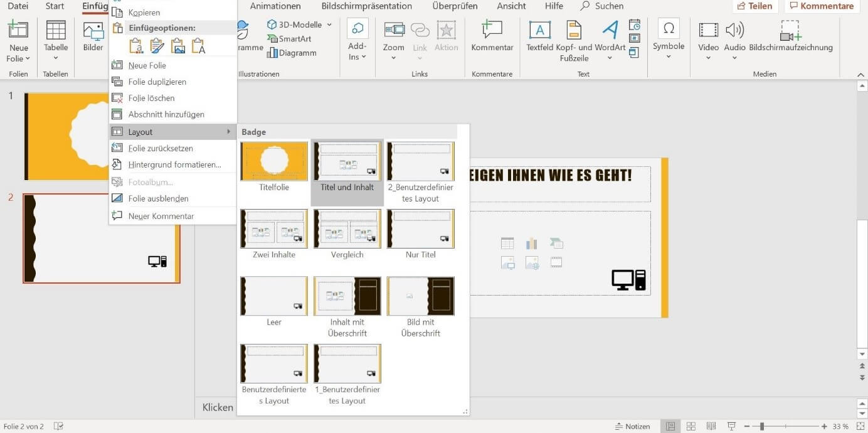Image resolution: width=868 pixels, height=433 pixels.
Task: Click the Video icon
Action: point(709,29)
